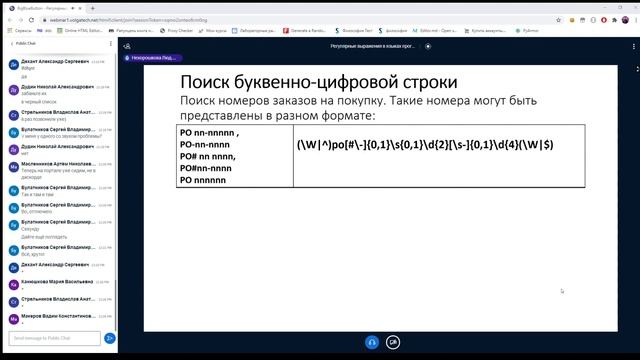Open the Мои курсы bookmark
Screen dimensions: 640x360
[x=212, y=31]
